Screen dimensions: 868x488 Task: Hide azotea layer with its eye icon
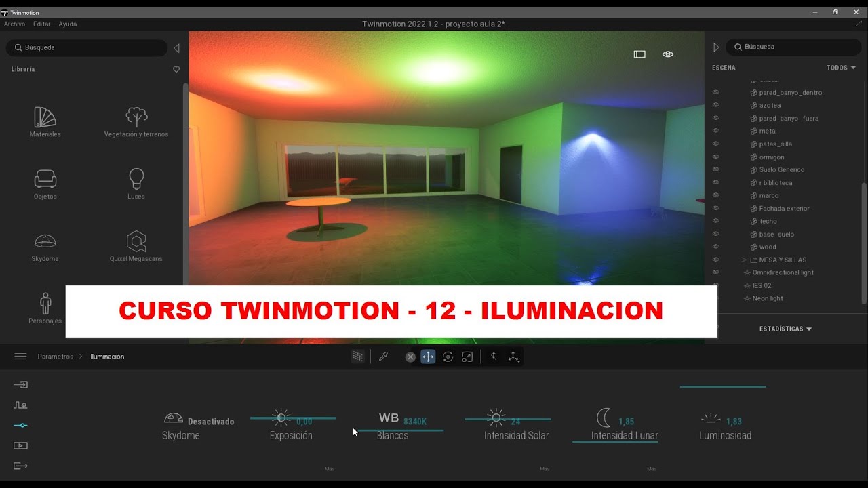715,105
